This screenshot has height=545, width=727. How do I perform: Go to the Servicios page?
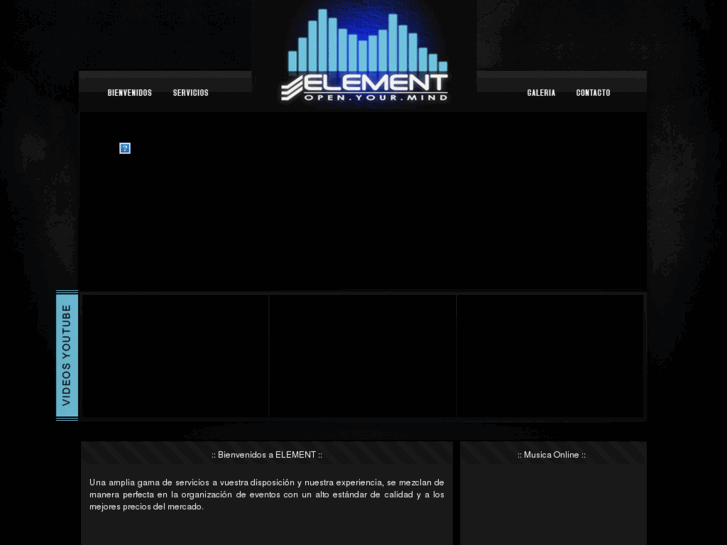click(x=191, y=93)
